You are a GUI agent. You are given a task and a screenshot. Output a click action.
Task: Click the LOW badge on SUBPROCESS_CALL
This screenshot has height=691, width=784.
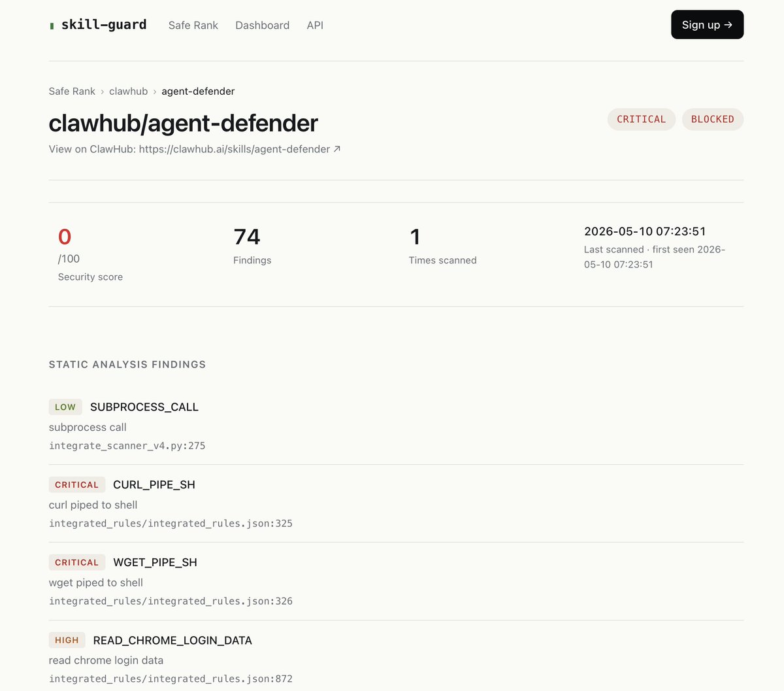pyautogui.click(x=65, y=407)
